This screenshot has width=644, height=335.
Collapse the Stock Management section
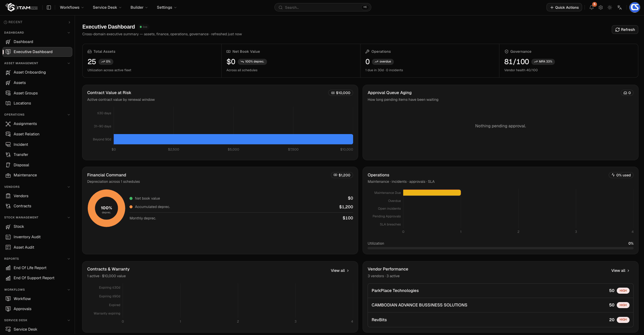click(69, 217)
